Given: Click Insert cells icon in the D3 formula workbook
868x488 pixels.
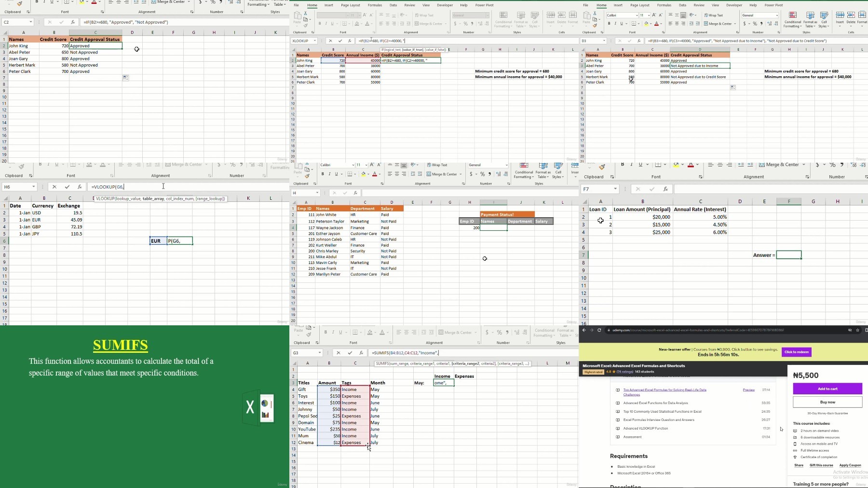Looking at the screenshot, I should 840,15.
